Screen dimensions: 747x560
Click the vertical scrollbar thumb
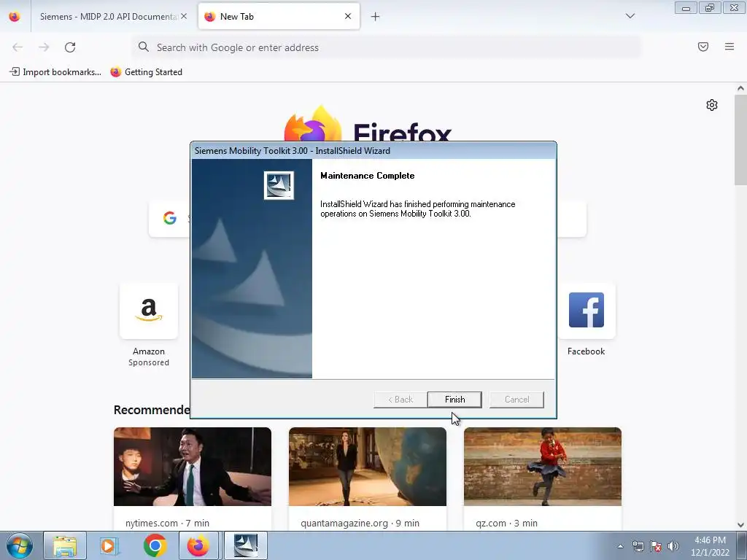(x=740, y=140)
